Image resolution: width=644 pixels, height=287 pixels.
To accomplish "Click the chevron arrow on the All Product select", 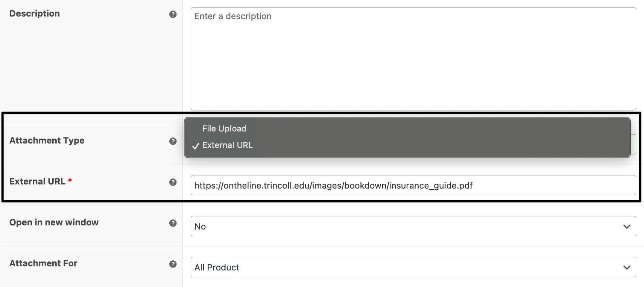I will [627, 267].
